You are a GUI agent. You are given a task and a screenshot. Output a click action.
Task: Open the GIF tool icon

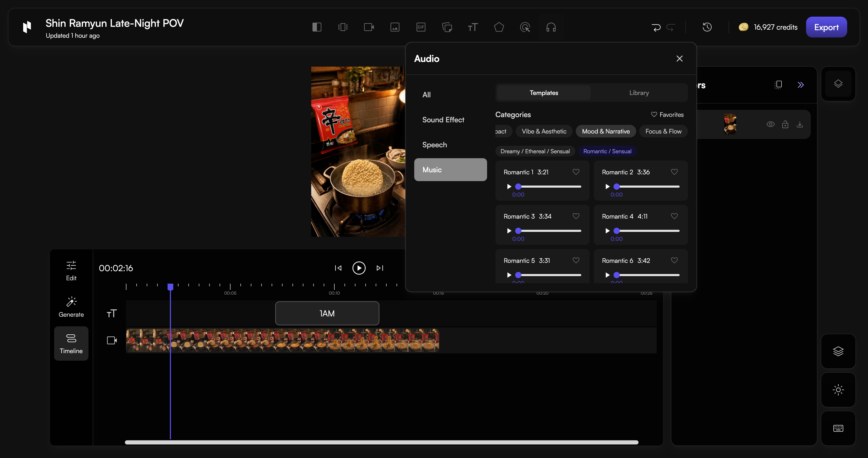(421, 27)
